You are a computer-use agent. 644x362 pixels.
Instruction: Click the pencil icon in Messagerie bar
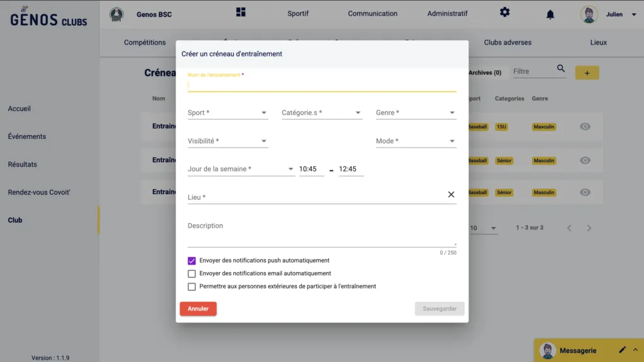point(622,350)
